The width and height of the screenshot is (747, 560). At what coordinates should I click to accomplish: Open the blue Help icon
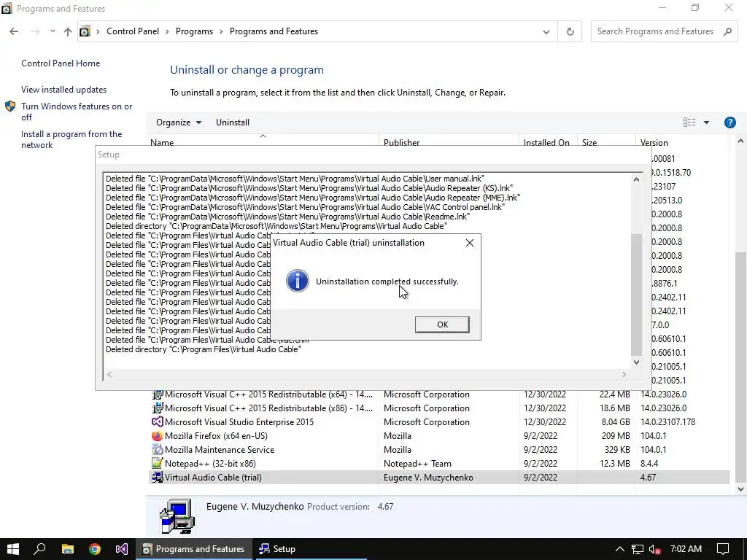[x=729, y=122]
